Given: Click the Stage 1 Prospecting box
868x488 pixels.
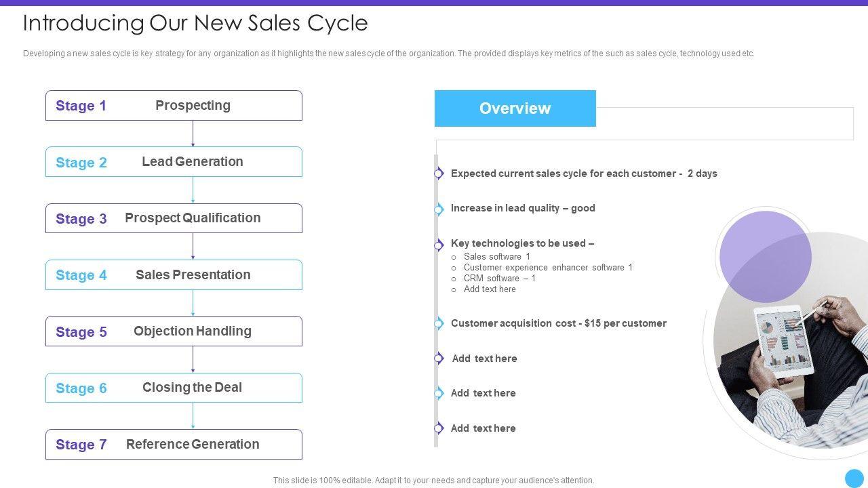Looking at the screenshot, I should coord(174,106).
